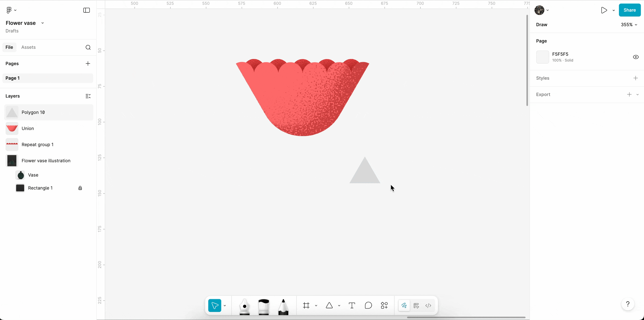Unlock the Rectangle 1 layer lock

(x=80, y=188)
